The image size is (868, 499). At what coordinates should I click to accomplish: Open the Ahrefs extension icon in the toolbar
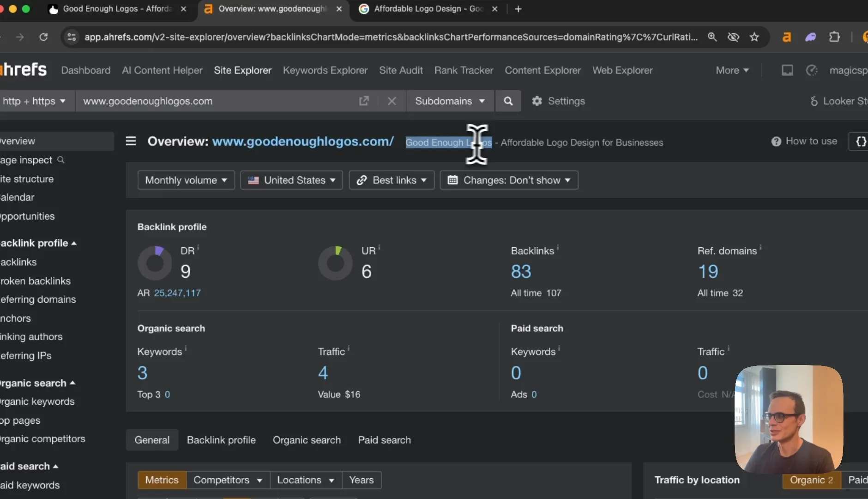pos(787,37)
